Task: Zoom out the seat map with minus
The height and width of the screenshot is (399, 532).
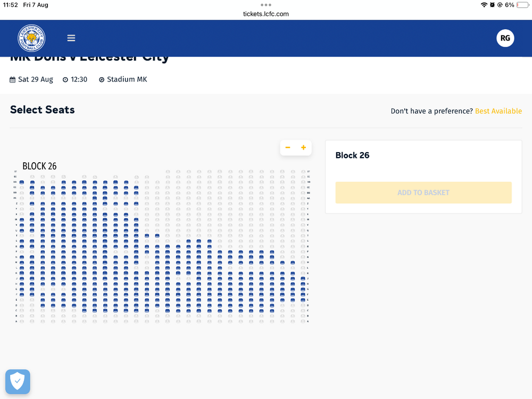Action: click(x=288, y=147)
